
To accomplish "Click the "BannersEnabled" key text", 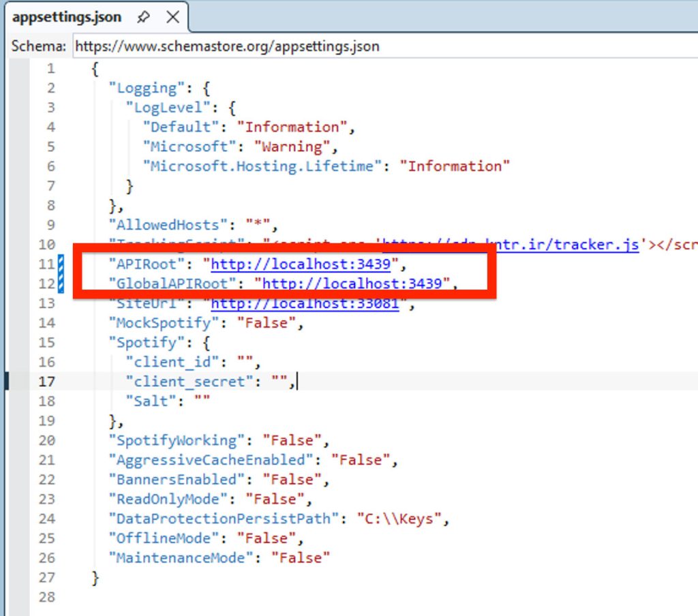I will [177, 479].
